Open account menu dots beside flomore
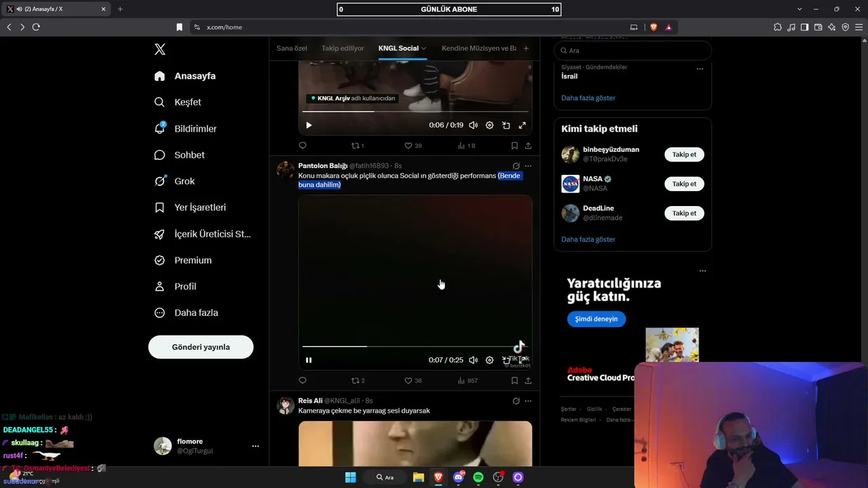The height and width of the screenshot is (488, 868). click(256, 446)
